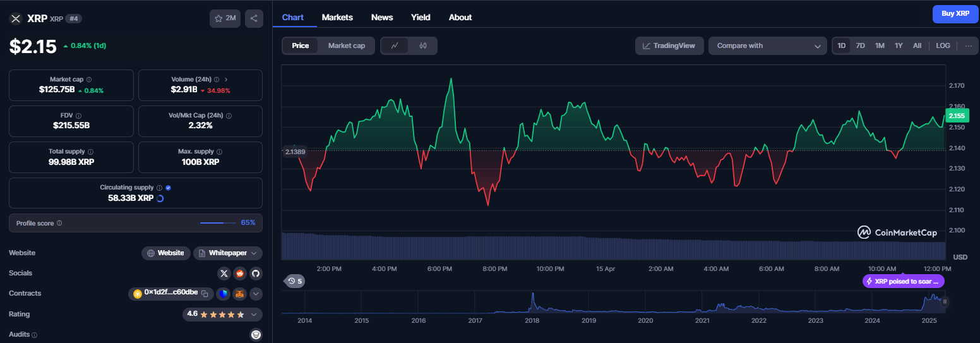
Task: Click the $2.91B volume value
Action: [x=184, y=90]
